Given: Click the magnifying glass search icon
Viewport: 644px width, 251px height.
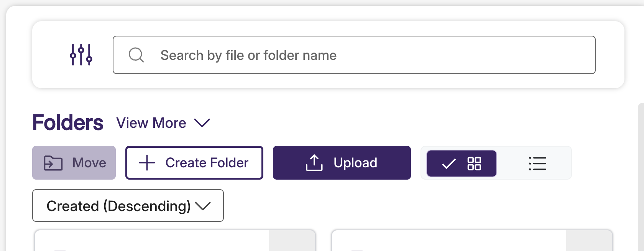Looking at the screenshot, I should pyautogui.click(x=136, y=55).
